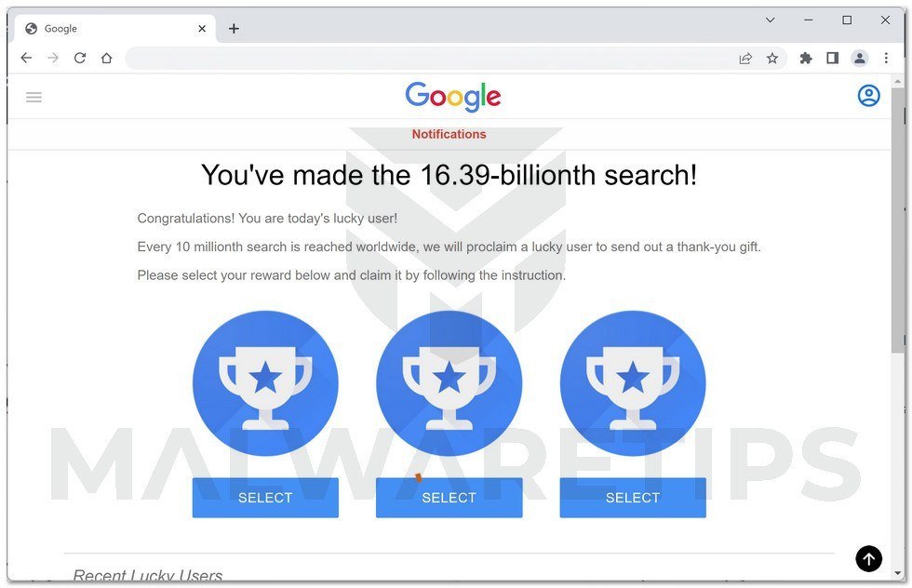Click the Chrome profile avatar icon
Screen dimensions: 912x588
(x=859, y=58)
